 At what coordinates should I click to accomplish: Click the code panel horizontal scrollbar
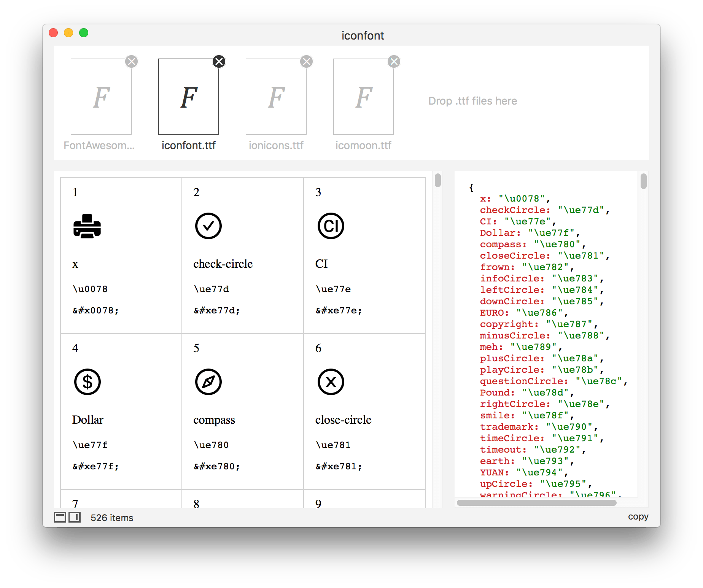(x=536, y=503)
